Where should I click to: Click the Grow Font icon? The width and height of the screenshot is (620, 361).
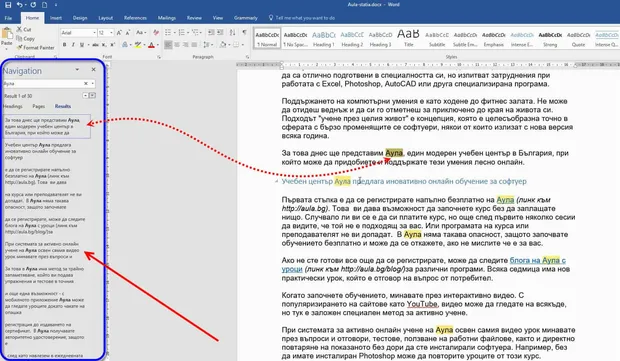point(119,32)
